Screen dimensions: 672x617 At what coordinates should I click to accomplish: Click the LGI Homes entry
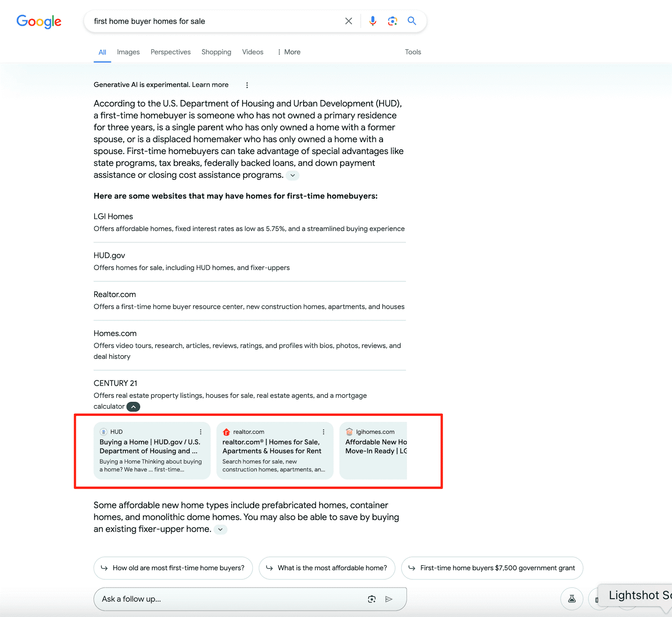[113, 217]
